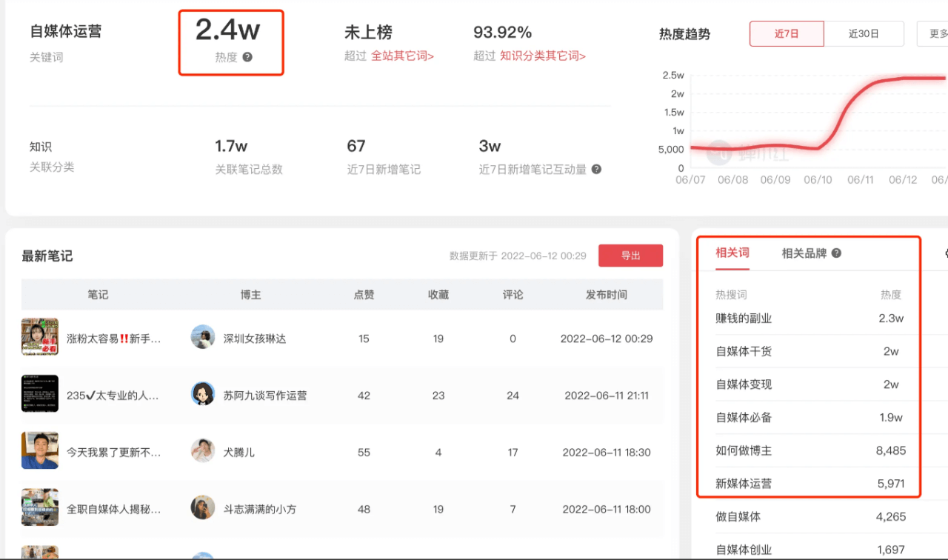Switch trend view to 近30日
The image size is (948, 560).
[864, 33]
